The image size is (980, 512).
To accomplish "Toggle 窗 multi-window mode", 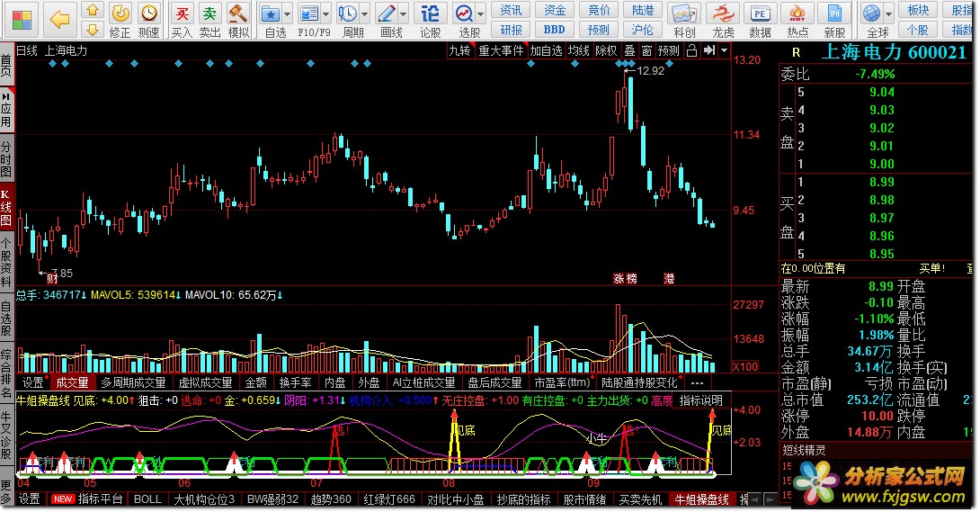I will (646, 50).
